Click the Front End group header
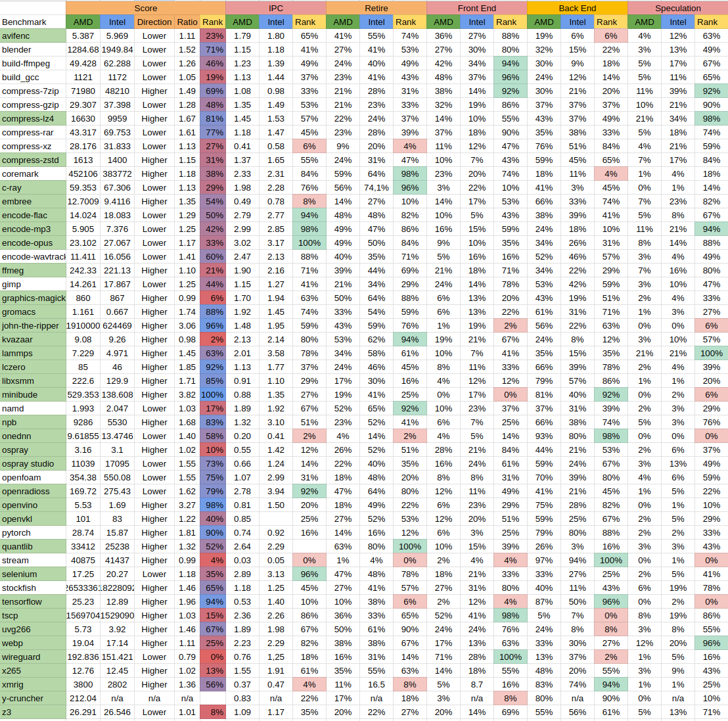Viewport: 728px width, 721px height. click(476, 8)
